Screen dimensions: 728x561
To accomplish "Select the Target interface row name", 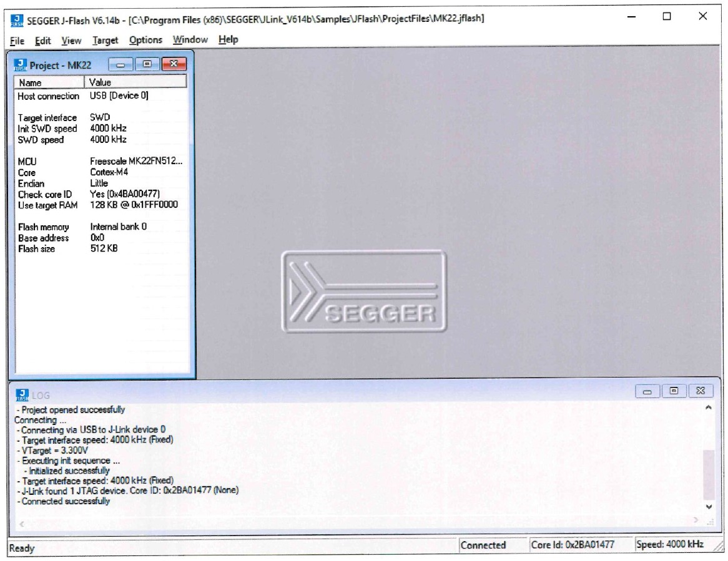I will coord(47,118).
